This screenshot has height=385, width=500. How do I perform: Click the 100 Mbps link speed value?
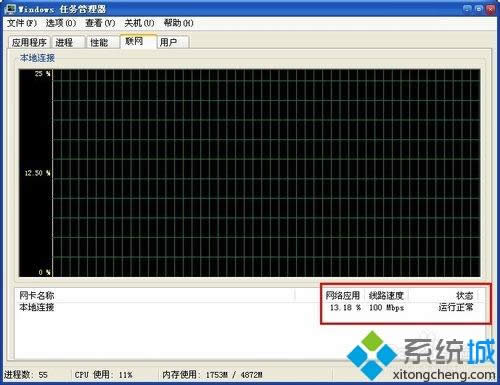pyautogui.click(x=387, y=308)
